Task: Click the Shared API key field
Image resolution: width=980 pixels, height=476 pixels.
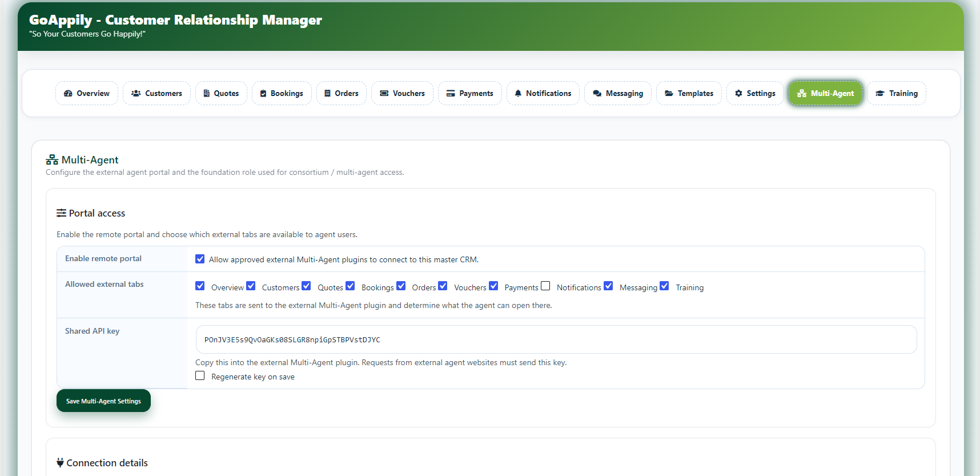Action: [556, 339]
